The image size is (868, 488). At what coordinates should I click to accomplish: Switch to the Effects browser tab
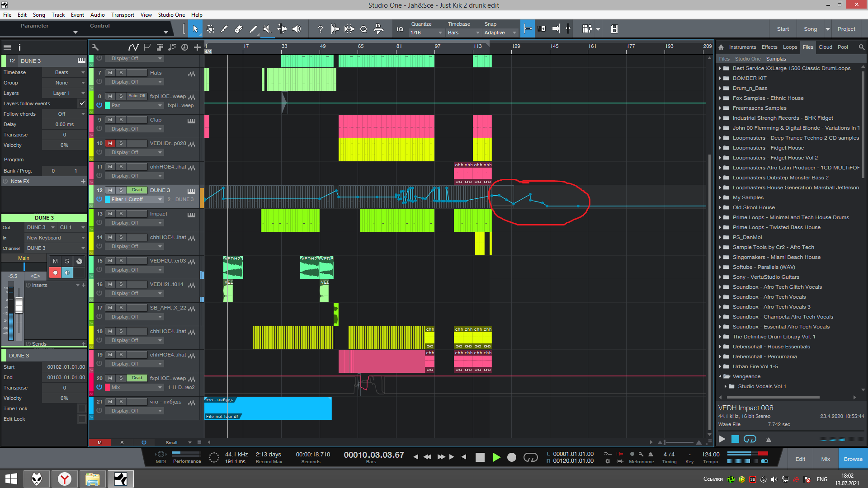click(769, 47)
